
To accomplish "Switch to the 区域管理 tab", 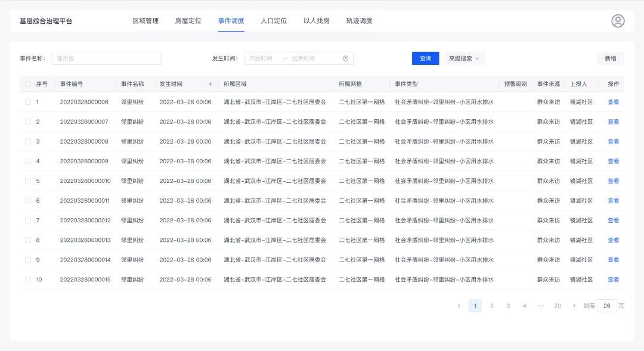I will tap(145, 21).
